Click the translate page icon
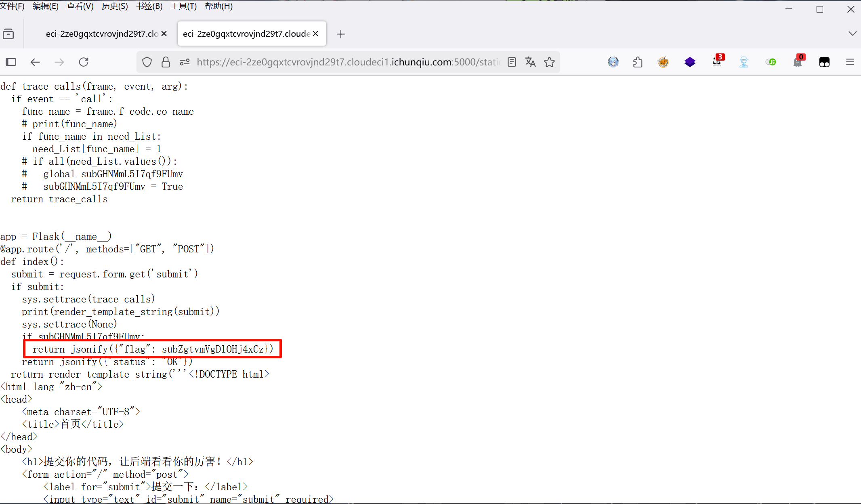Image resolution: width=861 pixels, height=504 pixels. pyautogui.click(x=530, y=62)
